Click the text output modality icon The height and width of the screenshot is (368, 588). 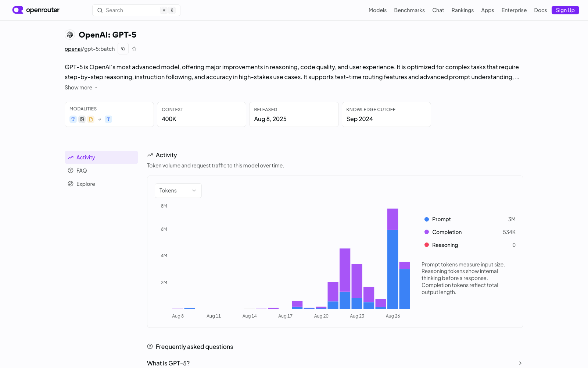[x=108, y=119]
